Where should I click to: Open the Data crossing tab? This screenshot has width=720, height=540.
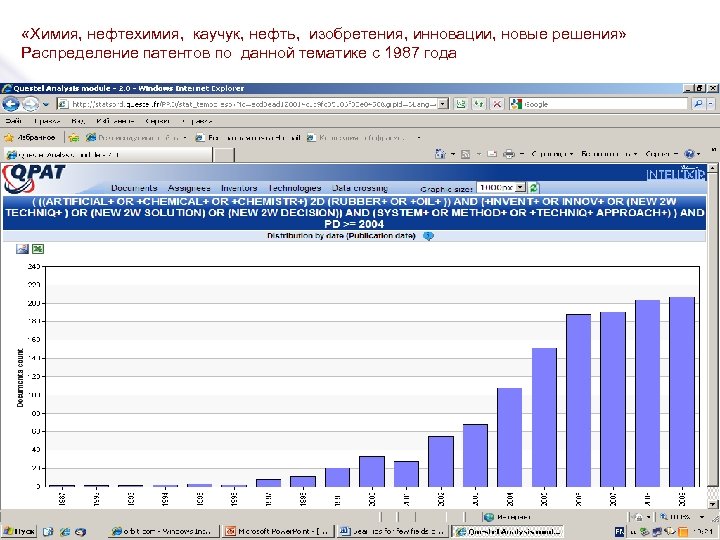[360, 188]
